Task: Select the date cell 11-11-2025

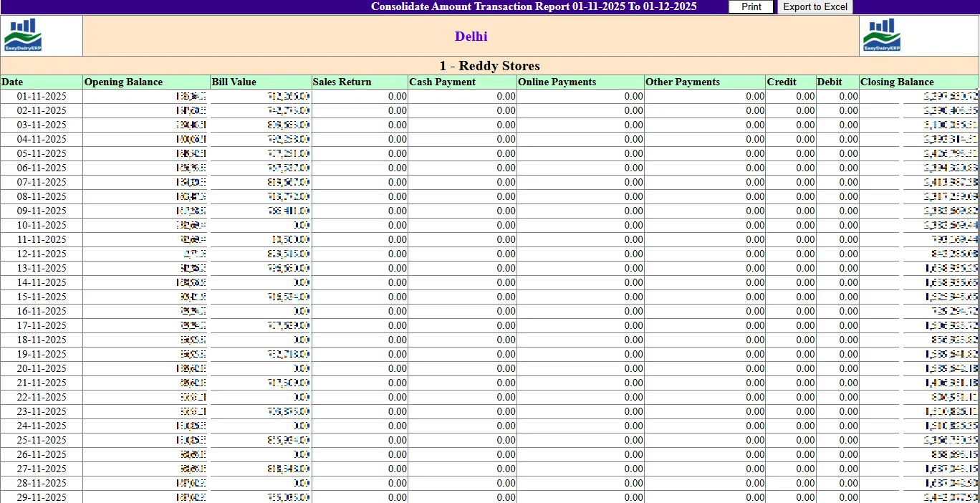Action: pyautogui.click(x=42, y=239)
